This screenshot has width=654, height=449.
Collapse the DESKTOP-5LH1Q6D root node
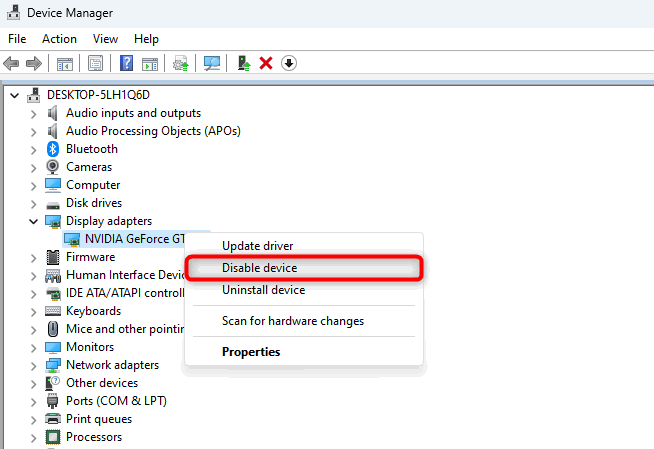point(15,95)
